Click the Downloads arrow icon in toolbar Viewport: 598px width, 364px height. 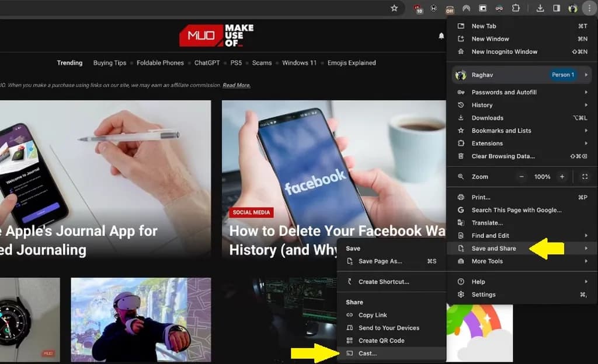[540, 8]
